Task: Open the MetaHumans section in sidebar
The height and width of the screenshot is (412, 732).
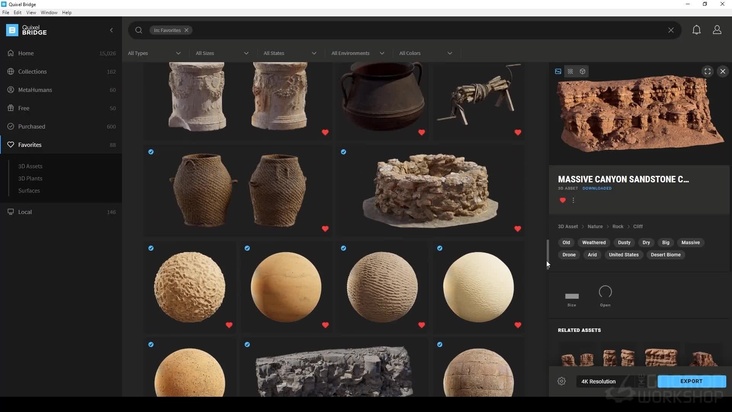Action: [x=38, y=90]
